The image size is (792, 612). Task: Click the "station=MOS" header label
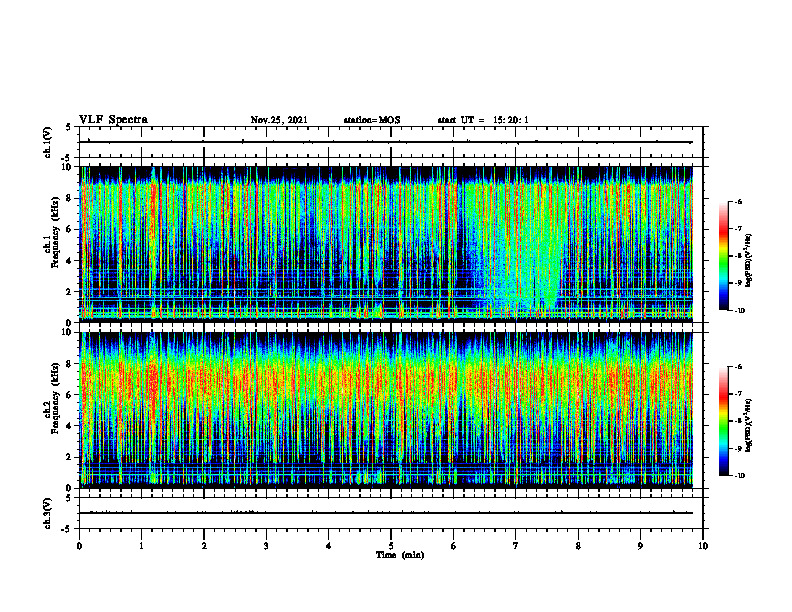point(372,120)
